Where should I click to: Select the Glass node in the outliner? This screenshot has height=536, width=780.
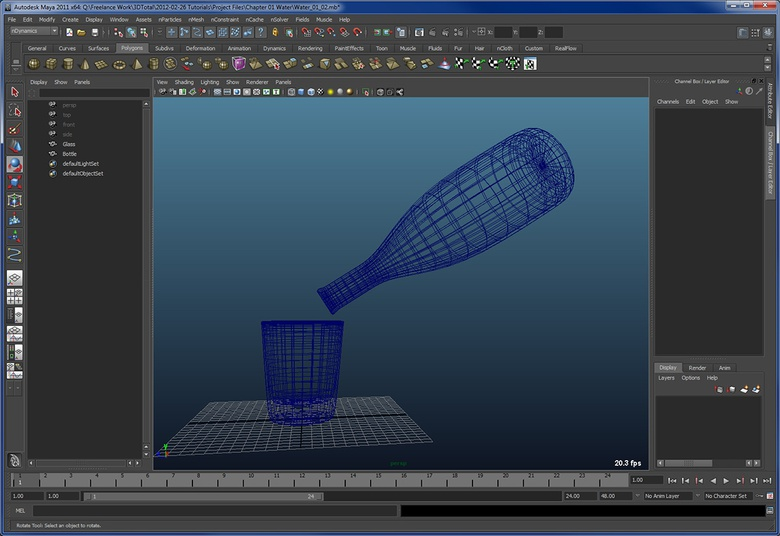pyautogui.click(x=69, y=143)
